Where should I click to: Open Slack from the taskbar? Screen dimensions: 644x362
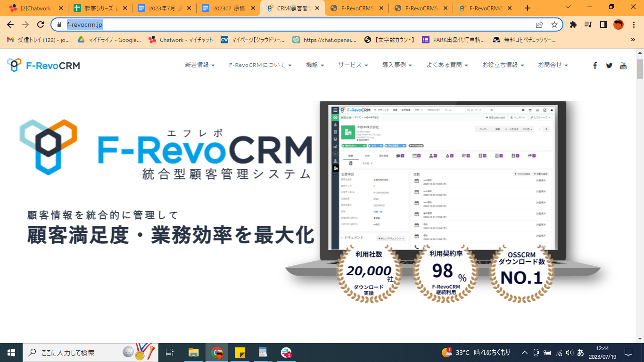[x=286, y=352]
